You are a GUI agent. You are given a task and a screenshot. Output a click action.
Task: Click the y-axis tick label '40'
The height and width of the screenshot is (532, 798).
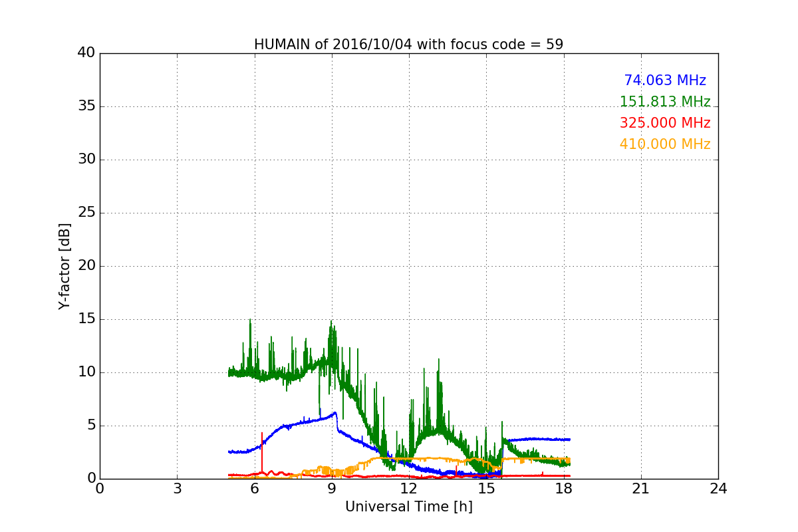86,53
